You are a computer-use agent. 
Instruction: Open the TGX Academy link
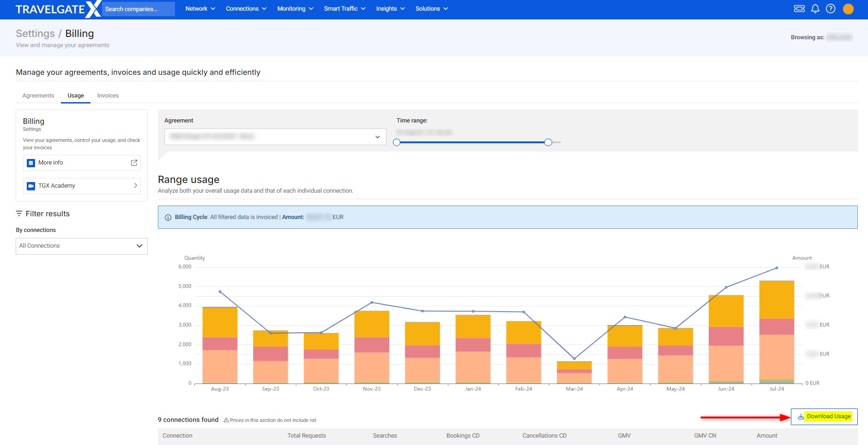pos(82,186)
